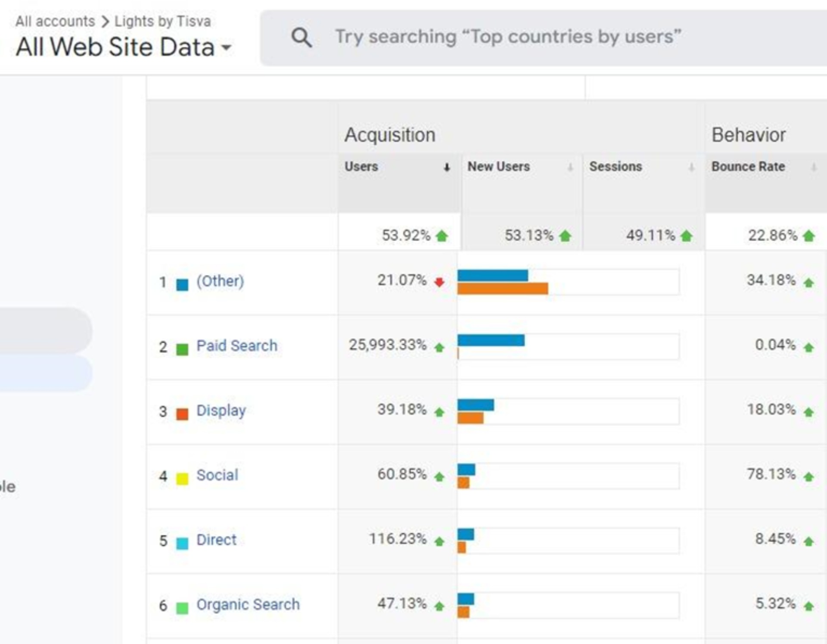The height and width of the screenshot is (644, 827).
Task: Click the green Paid Search color swatch
Action: (x=182, y=349)
